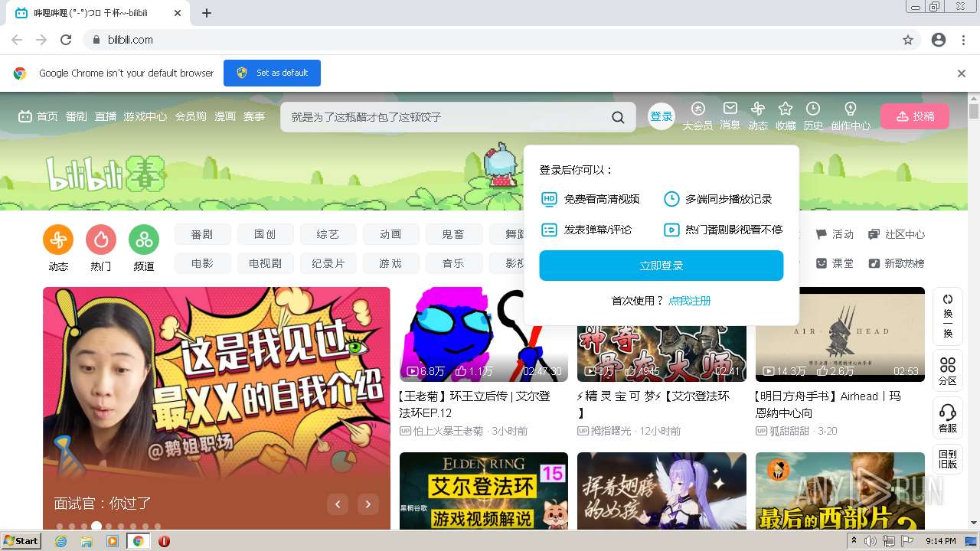Click Set as default button
980x551 pixels.
[x=272, y=73]
